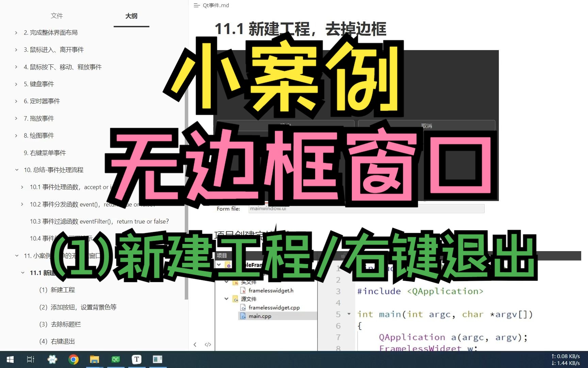The image size is (588, 368).
Task: Expand the chevron for 5. 键盘事件
Action: coord(16,84)
